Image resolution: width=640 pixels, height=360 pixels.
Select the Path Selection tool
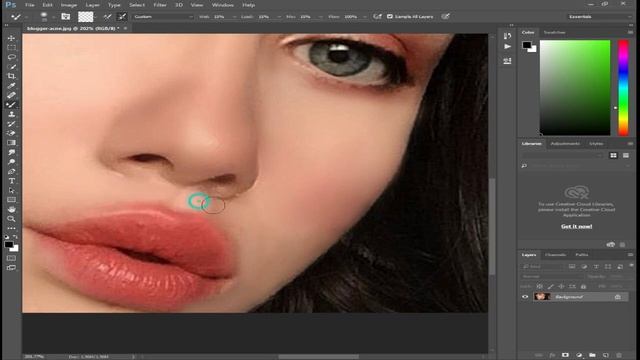[x=11, y=190]
